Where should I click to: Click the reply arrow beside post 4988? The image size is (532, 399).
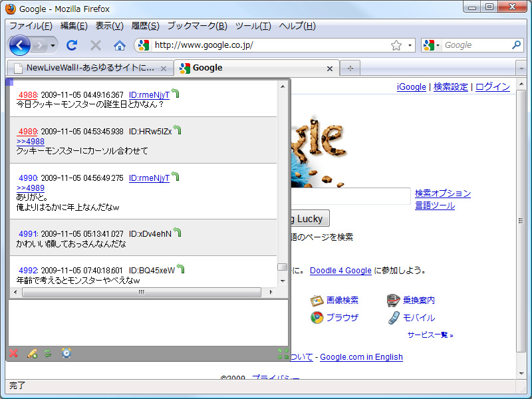174,93
